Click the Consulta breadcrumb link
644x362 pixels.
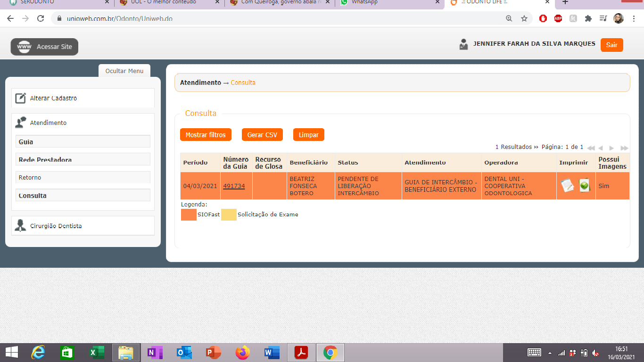tap(243, 82)
